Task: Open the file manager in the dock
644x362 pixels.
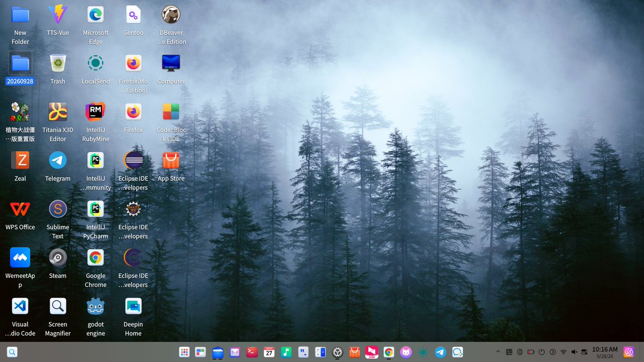Action: (218, 352)
